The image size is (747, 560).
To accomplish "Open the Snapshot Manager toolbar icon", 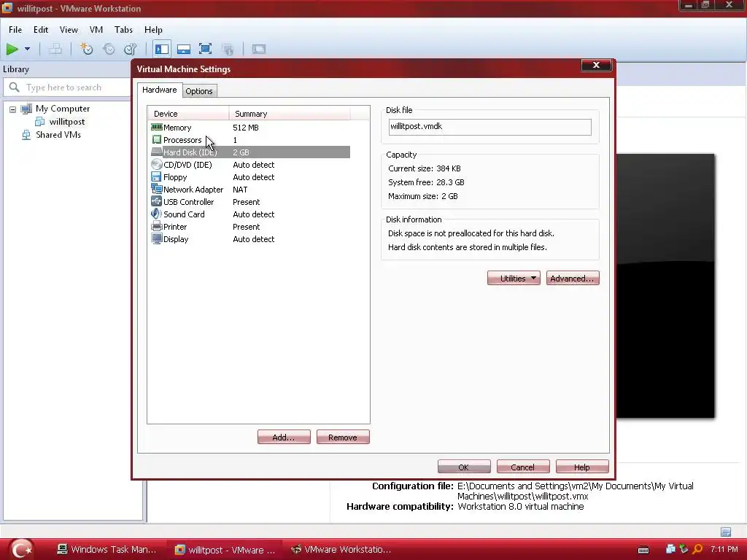I will tap(130, 49).
